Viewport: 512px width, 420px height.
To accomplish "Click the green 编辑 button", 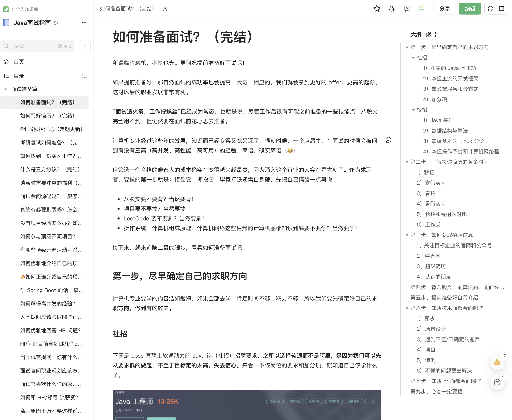I will 470,9.
